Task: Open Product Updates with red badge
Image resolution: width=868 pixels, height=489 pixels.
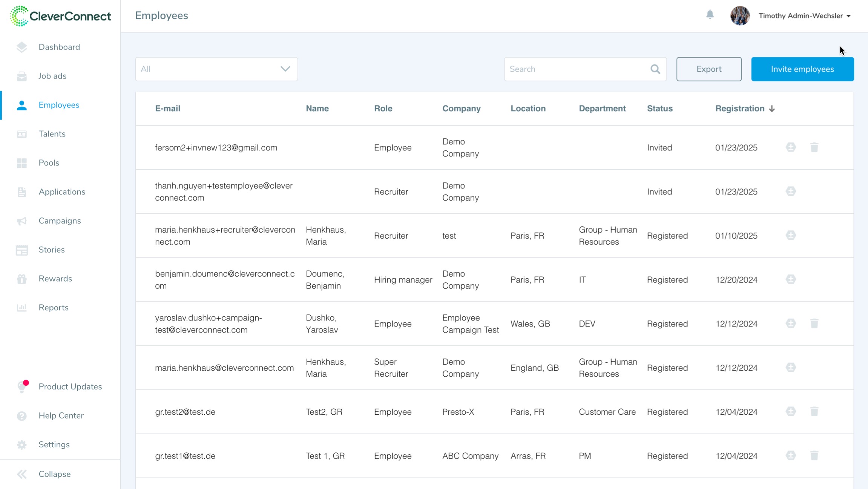Action: [x=70, y=386]
